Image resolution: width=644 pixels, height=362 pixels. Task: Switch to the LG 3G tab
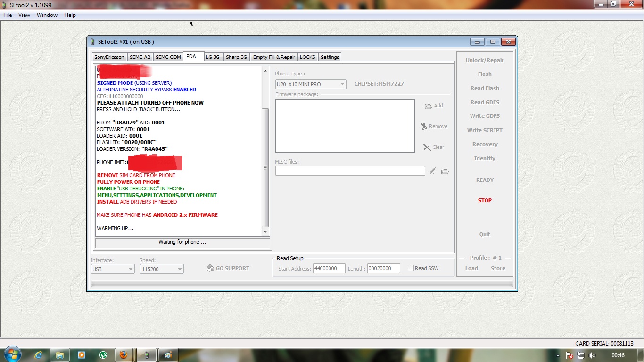click(x=213, y=57)
